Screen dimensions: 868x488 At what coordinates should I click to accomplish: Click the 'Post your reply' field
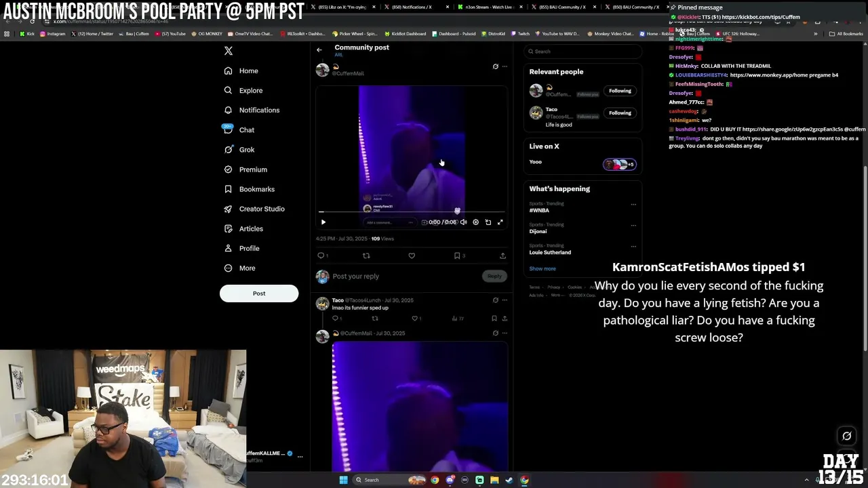(x=405, y=277)
